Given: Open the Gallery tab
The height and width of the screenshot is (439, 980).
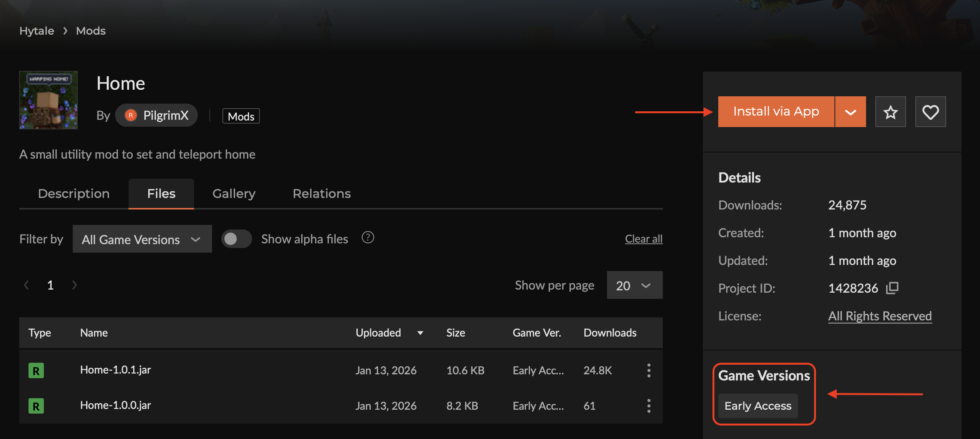Looking at the screenshot, I should 234,194.
